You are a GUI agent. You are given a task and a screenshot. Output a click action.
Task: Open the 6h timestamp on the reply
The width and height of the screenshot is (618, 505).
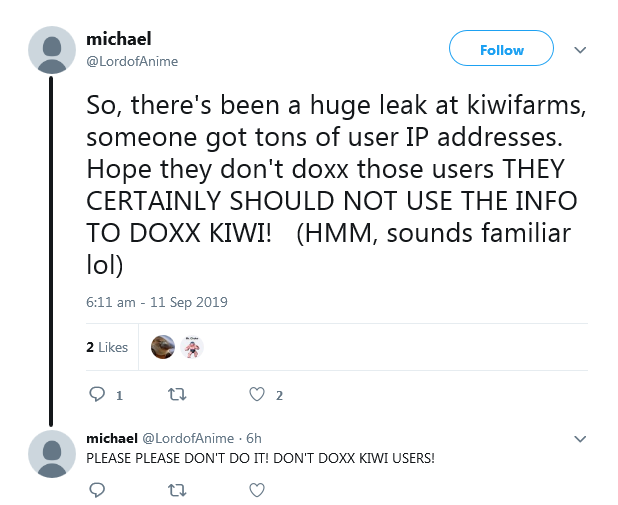pyautogui.click(x=254, y=438)
